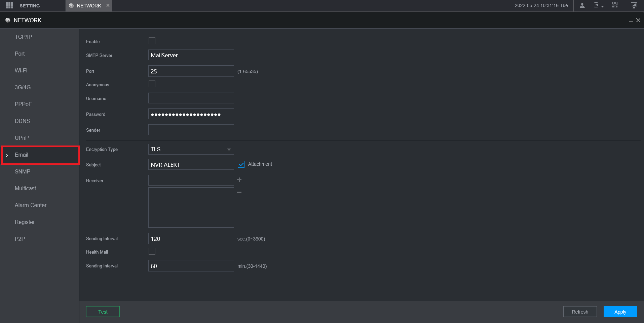Select the TCP/IP menu item
The image size is (644, 323).
(24, 37)
